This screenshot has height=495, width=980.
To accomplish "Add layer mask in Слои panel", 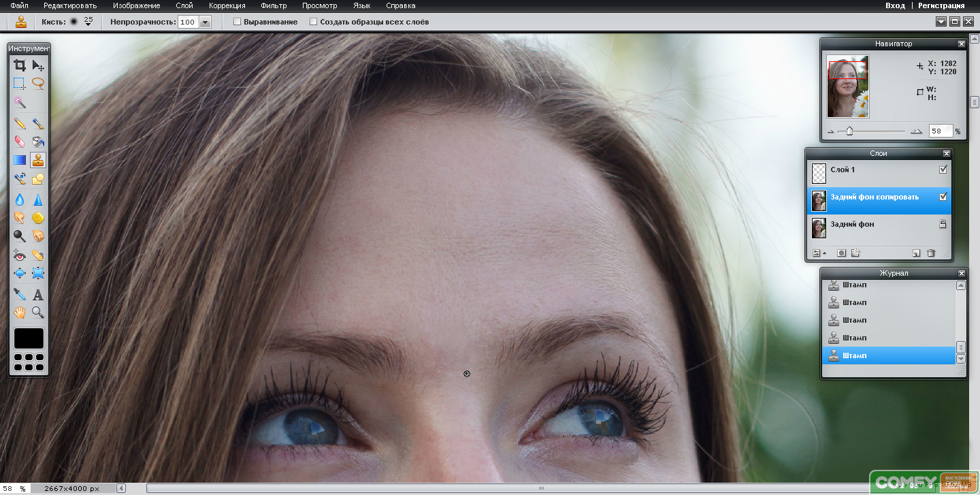I will pyautogui.click(x=841, y=253).
